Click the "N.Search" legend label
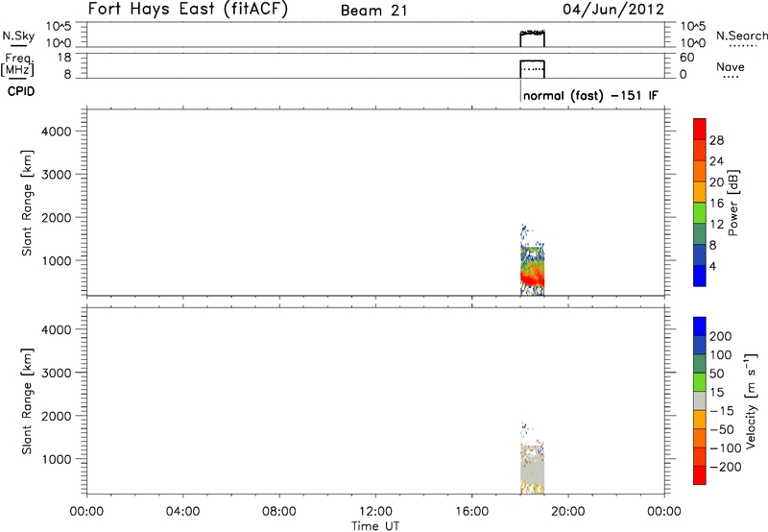Image resolution: width=768 pixels, height=532 pixels. [x=742, y=36]
